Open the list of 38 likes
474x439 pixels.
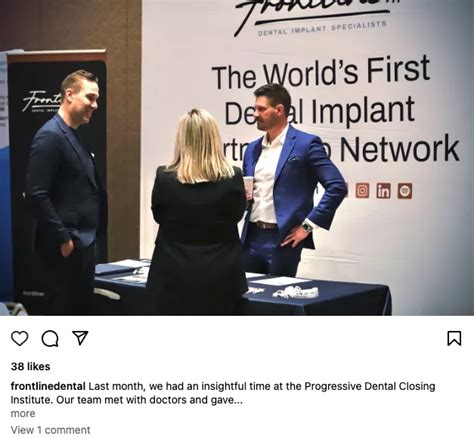[x=30, y=366]
